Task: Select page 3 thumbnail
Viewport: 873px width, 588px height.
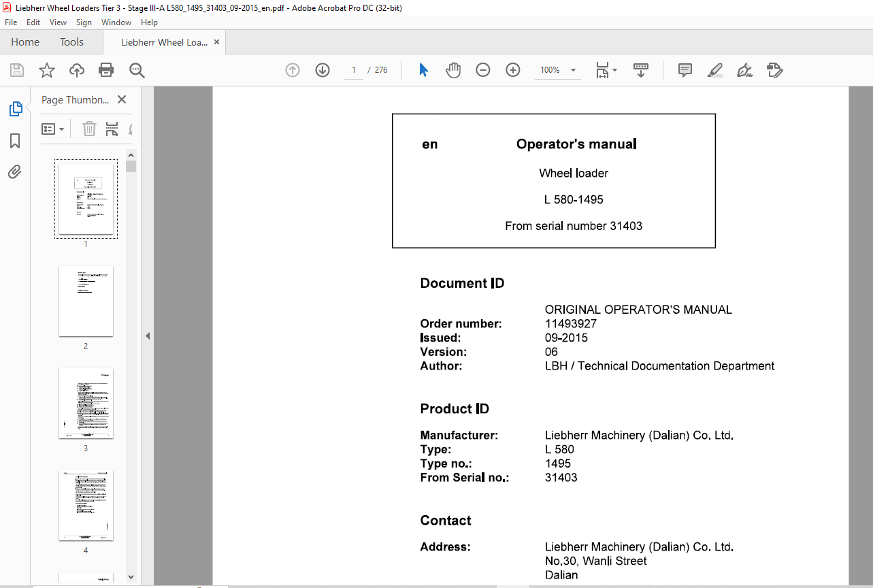Action: (86, 403)
